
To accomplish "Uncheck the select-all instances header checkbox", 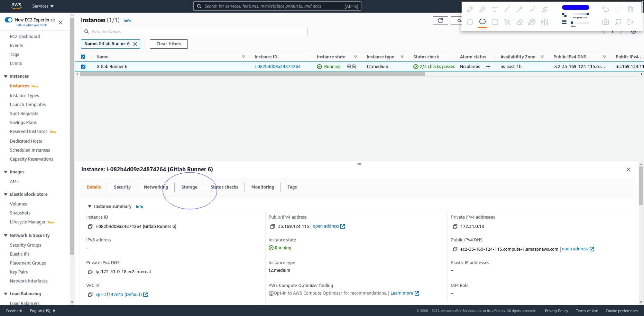I will pos(83,57).
